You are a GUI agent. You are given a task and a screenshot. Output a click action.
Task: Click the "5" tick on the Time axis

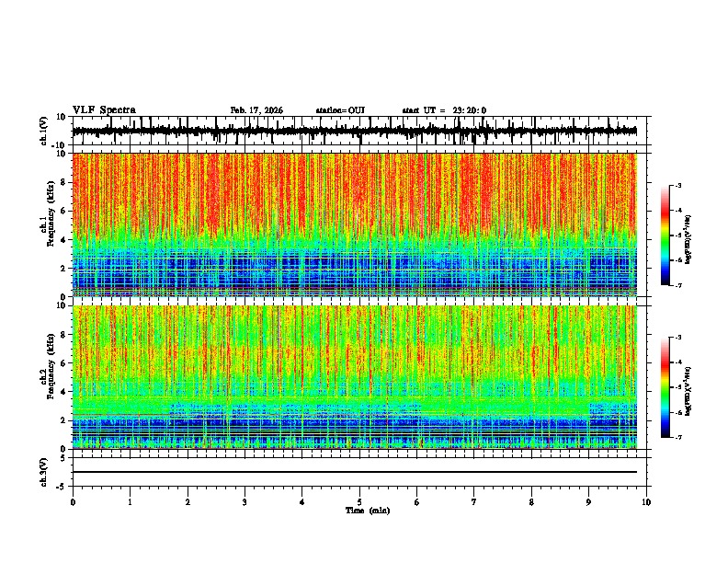coord(359,502)
